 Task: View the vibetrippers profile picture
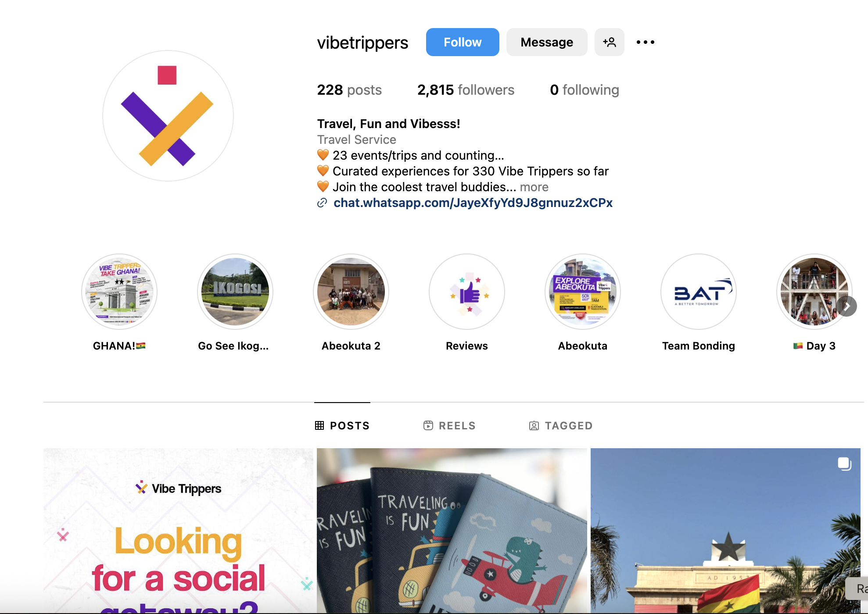168,116
